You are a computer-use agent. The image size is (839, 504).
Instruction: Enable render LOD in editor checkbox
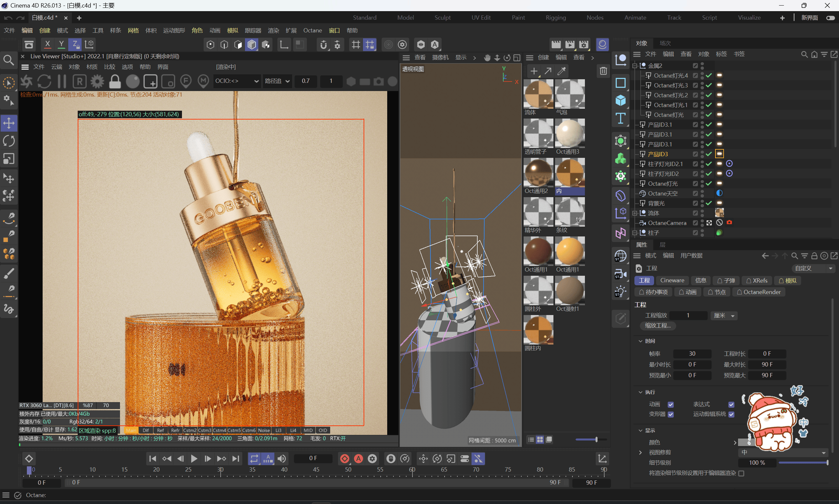(741, 473)
